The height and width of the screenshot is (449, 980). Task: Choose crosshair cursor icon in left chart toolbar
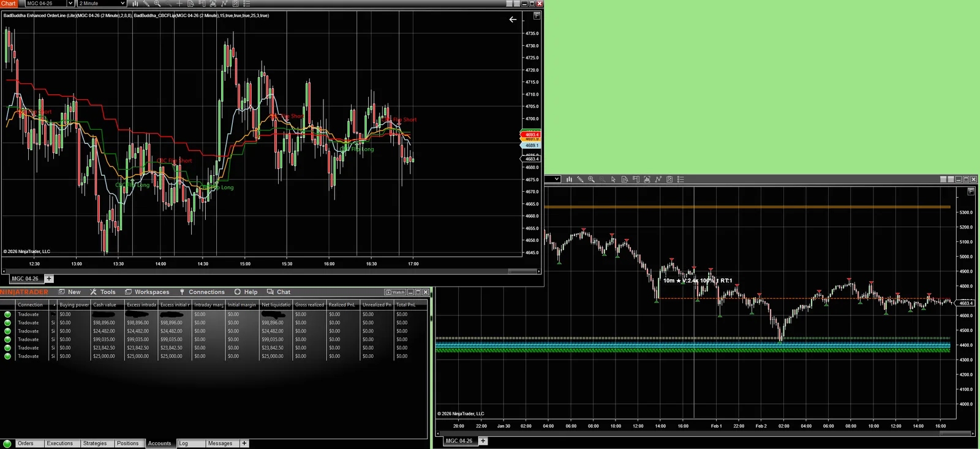tap(179, 4)
